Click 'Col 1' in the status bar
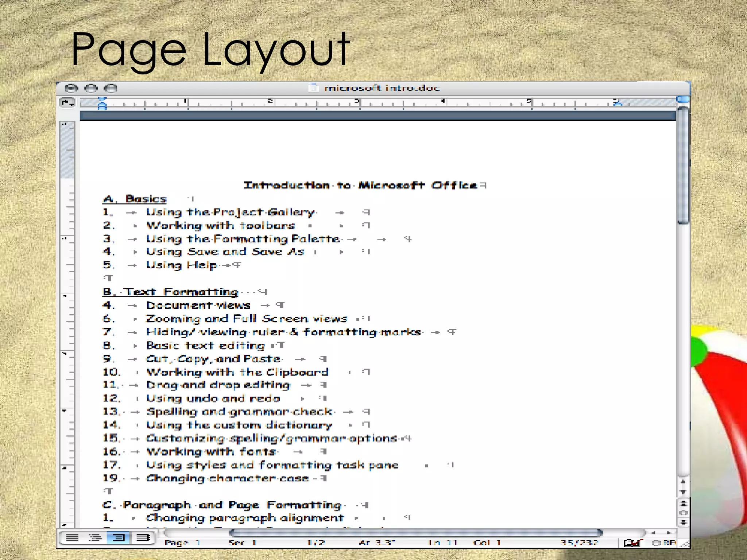747x560 pixels. 487,543
